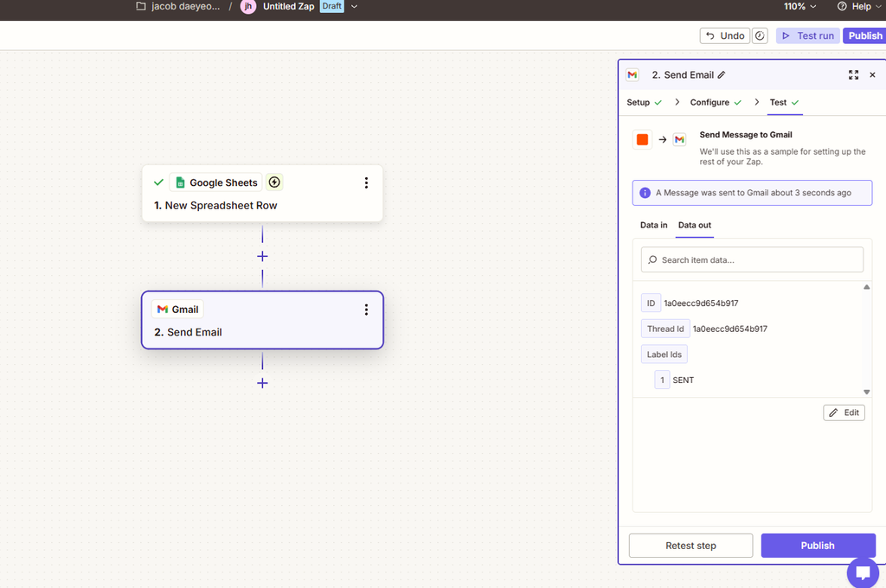The height and width of the screenshot is (588, 886).
Task: Click Publish button at panel bottom
Action: (x=818, y=546)
